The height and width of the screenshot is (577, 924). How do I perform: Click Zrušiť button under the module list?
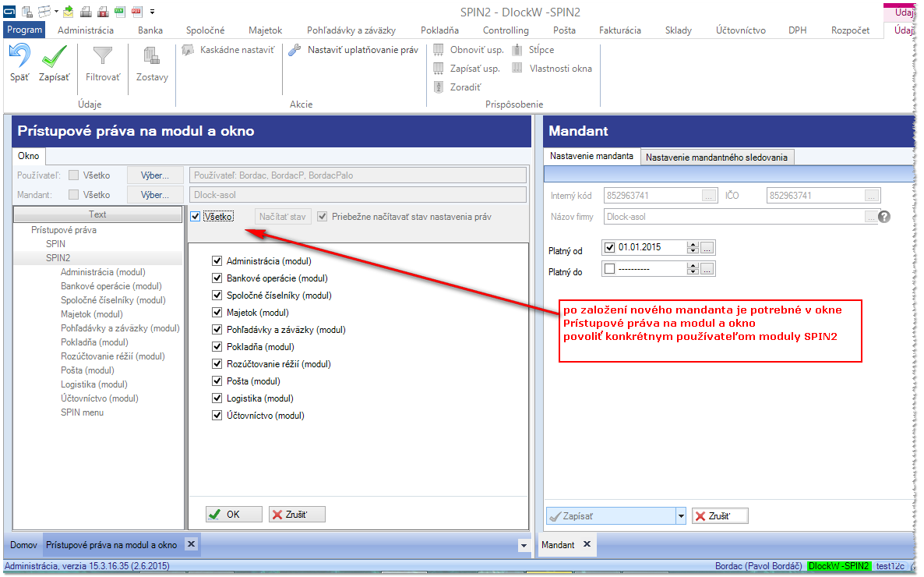tap(297, 515)
